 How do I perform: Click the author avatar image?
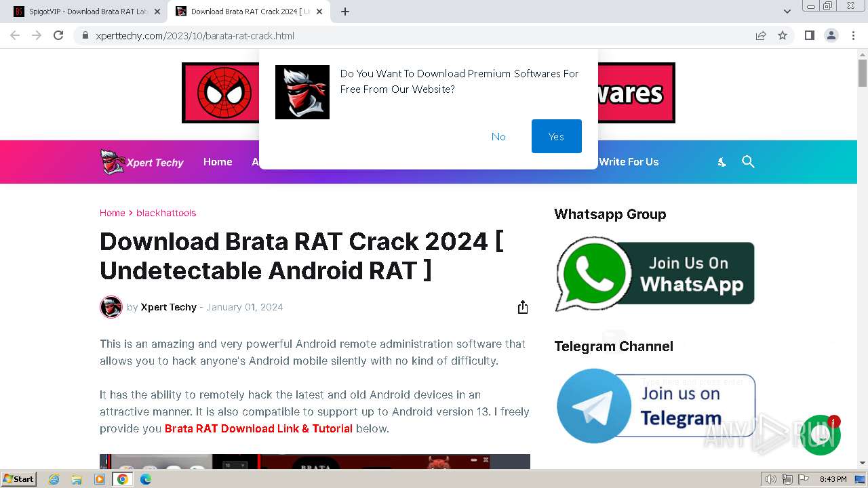point(111,307)
